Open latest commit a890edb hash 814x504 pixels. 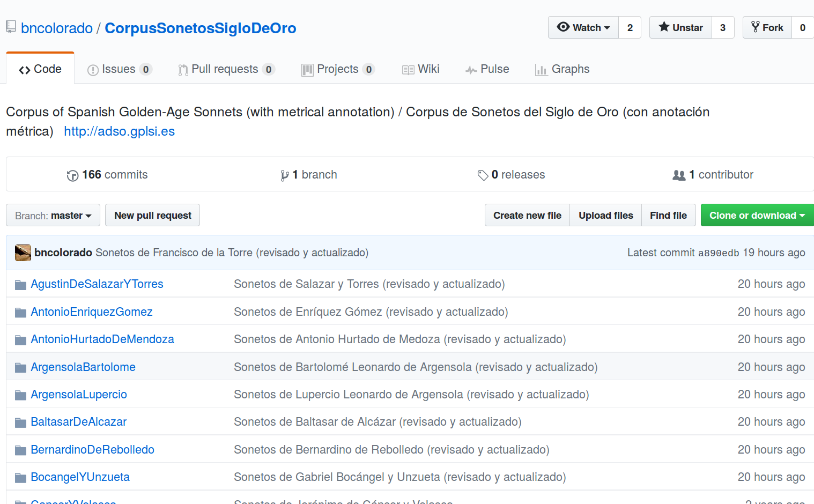719,253
